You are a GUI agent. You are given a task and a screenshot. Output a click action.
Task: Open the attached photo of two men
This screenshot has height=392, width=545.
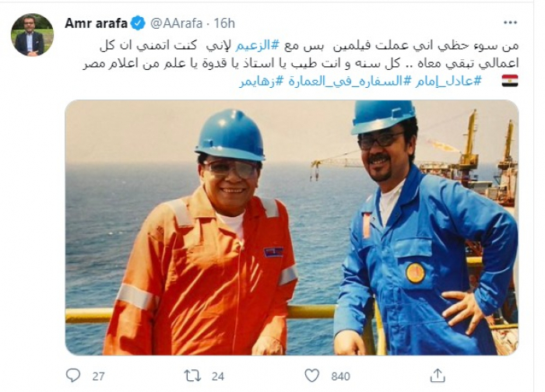[x=292, y=227]
